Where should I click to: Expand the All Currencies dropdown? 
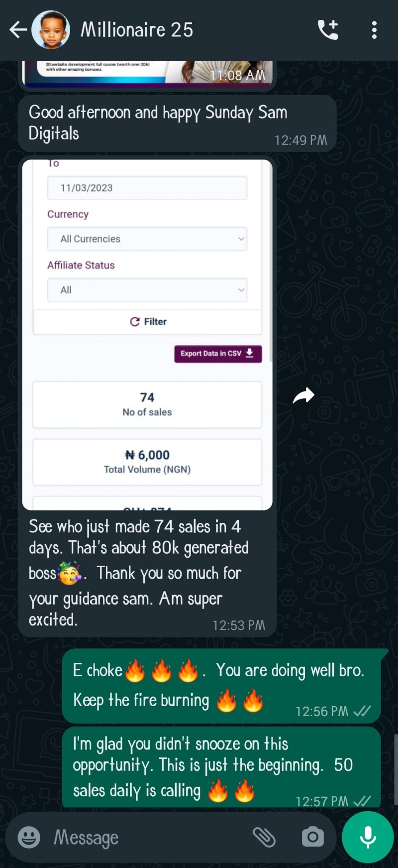click(x=147, y=239)
